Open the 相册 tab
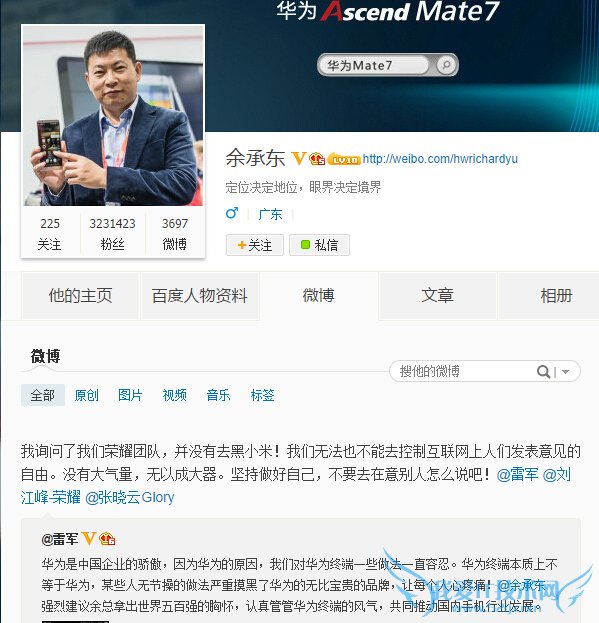This screenshot has height=623, width=599. point(556,296)
